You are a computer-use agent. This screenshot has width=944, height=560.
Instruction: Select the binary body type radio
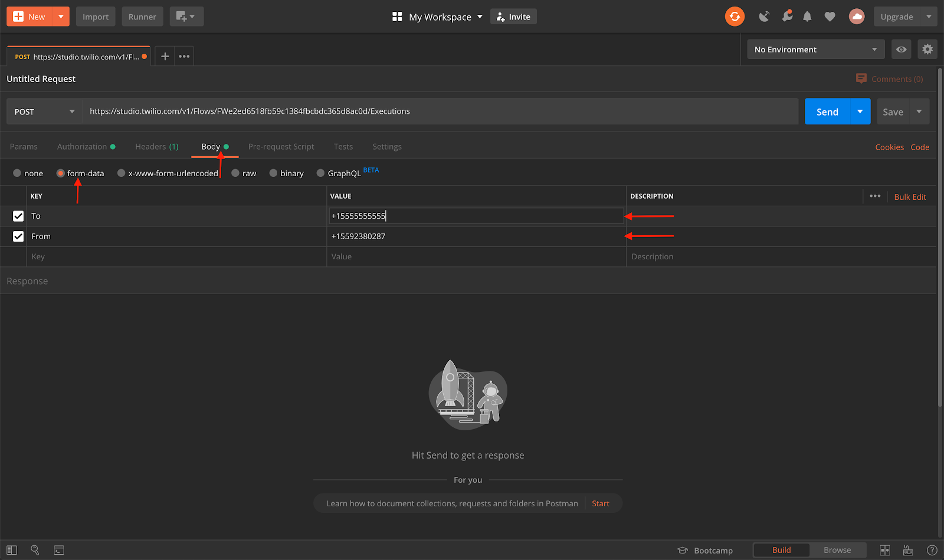(273, 173)
